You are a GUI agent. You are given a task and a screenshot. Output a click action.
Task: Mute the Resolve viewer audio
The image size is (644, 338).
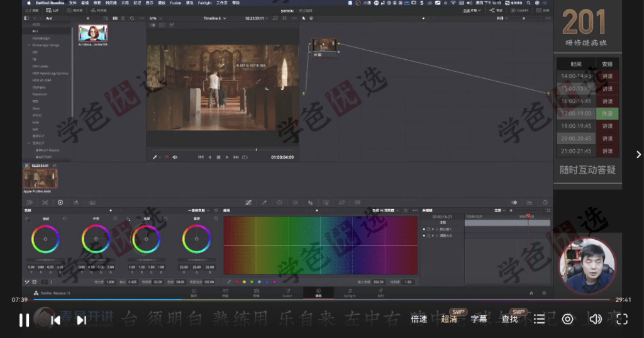[175, 157]
